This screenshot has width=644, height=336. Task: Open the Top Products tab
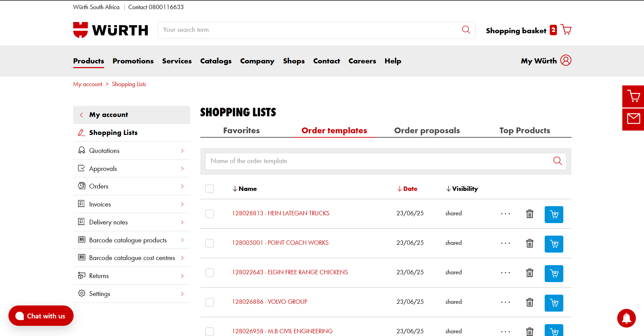525,131
